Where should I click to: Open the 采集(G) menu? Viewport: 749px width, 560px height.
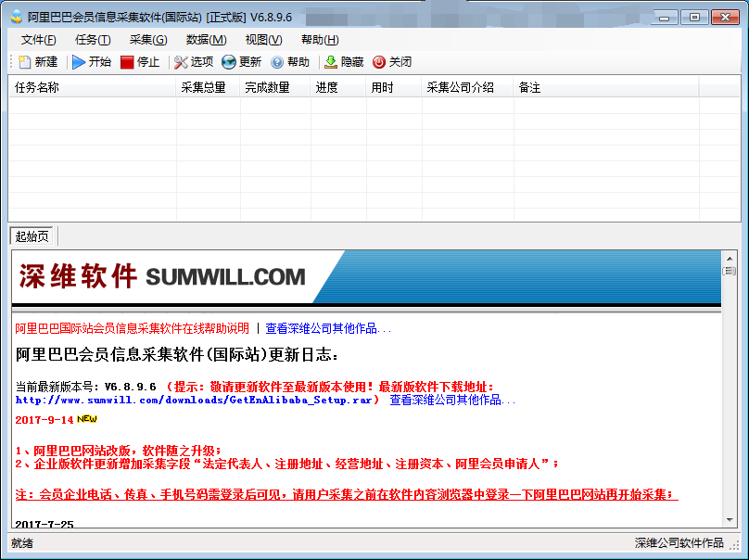pos(148,40)
